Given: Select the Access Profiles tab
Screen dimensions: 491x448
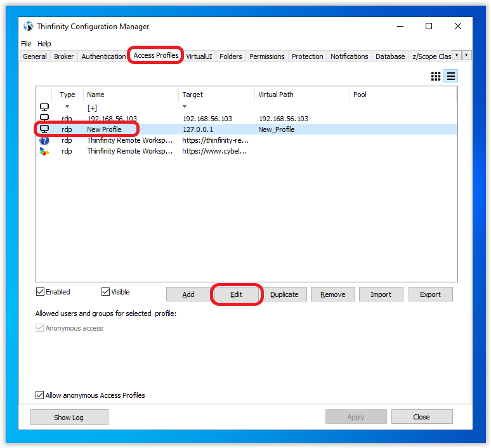Looking at the screenshot, I should point(156,55).
